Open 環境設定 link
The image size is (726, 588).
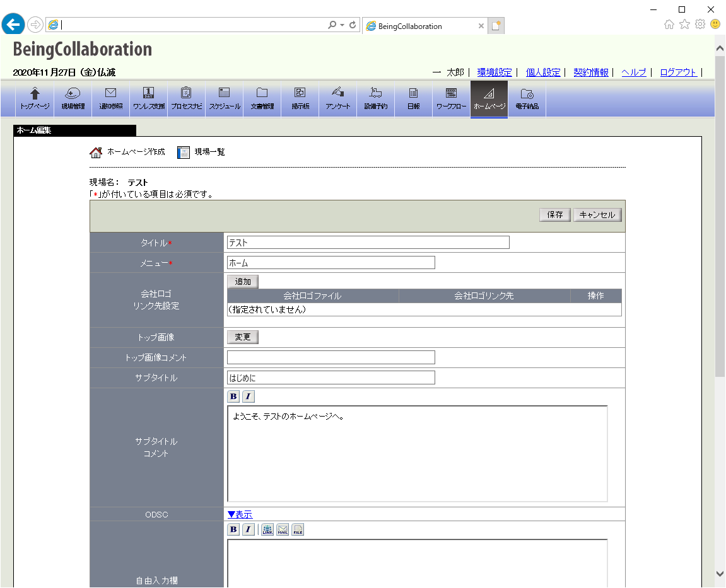tap(495, 72)
